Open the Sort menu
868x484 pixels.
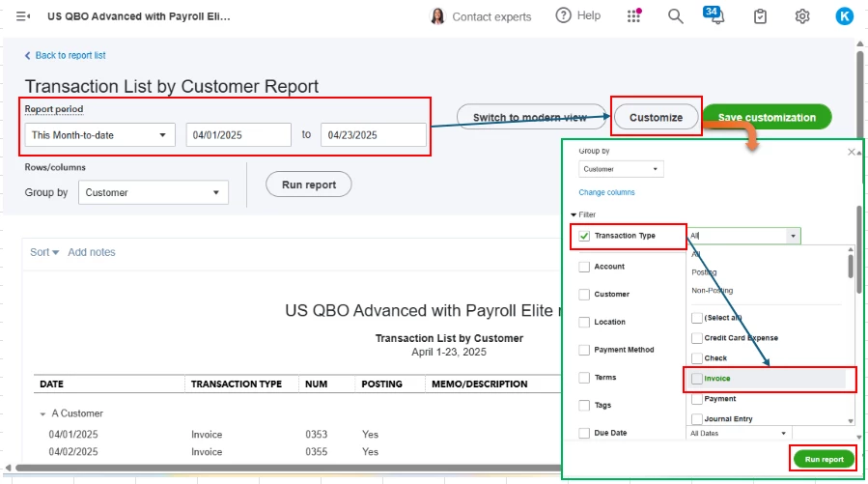(44, 252)
